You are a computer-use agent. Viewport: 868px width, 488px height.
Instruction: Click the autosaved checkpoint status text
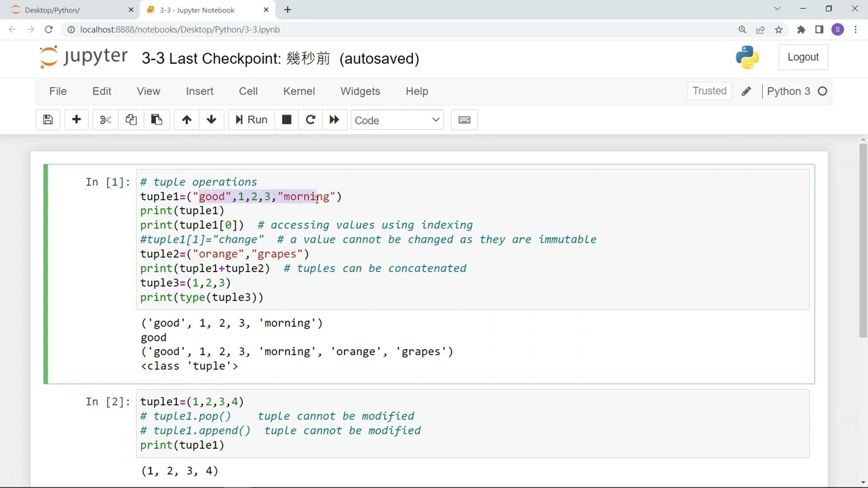(x=380, y=59)
